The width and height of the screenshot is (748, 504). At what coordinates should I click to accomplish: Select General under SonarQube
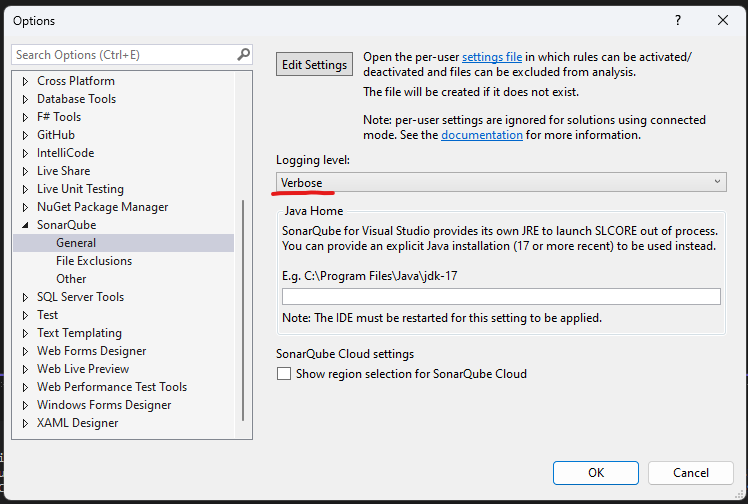pos(76,243)
